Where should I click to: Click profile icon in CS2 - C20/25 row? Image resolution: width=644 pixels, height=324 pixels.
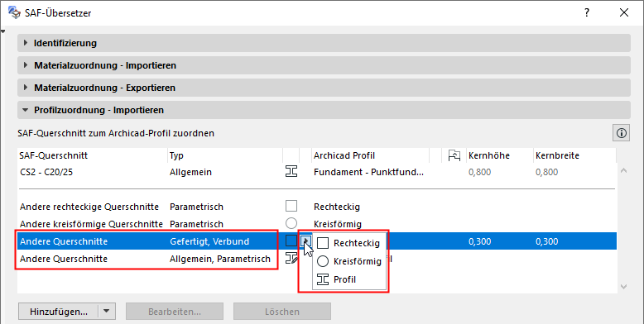click(x=291, y=171)
